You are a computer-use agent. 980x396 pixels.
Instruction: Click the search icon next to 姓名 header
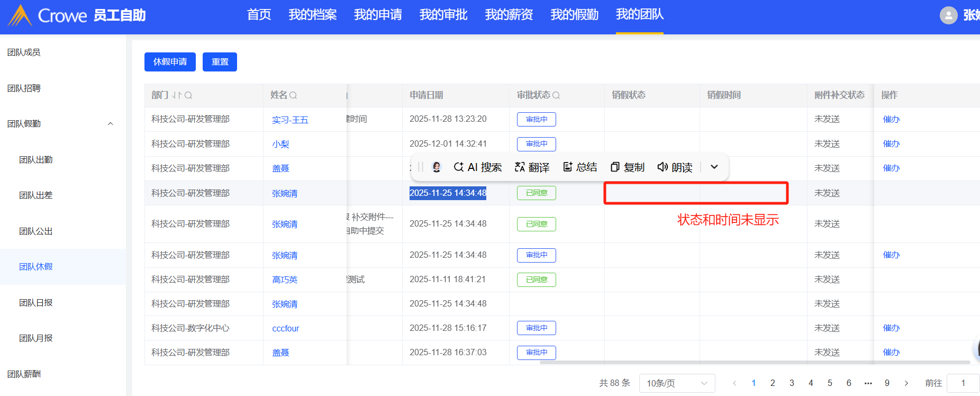pos(293,95)
